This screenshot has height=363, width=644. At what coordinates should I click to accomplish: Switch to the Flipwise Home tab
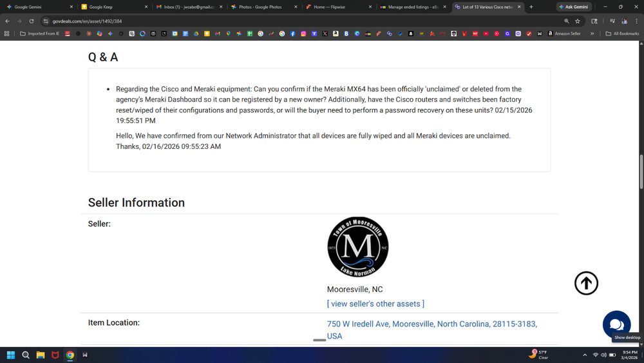pyautogui.click(x=339, y=7)
